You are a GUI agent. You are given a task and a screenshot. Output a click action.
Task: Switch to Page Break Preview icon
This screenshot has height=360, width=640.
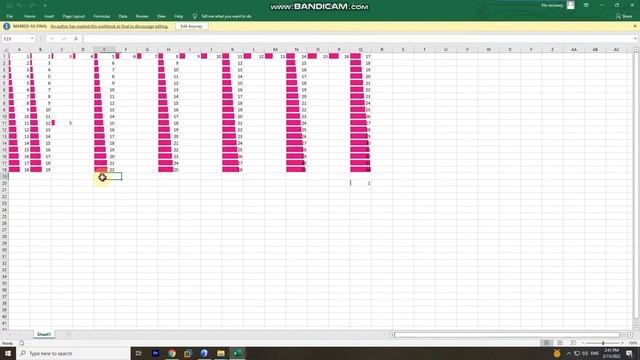573,343
